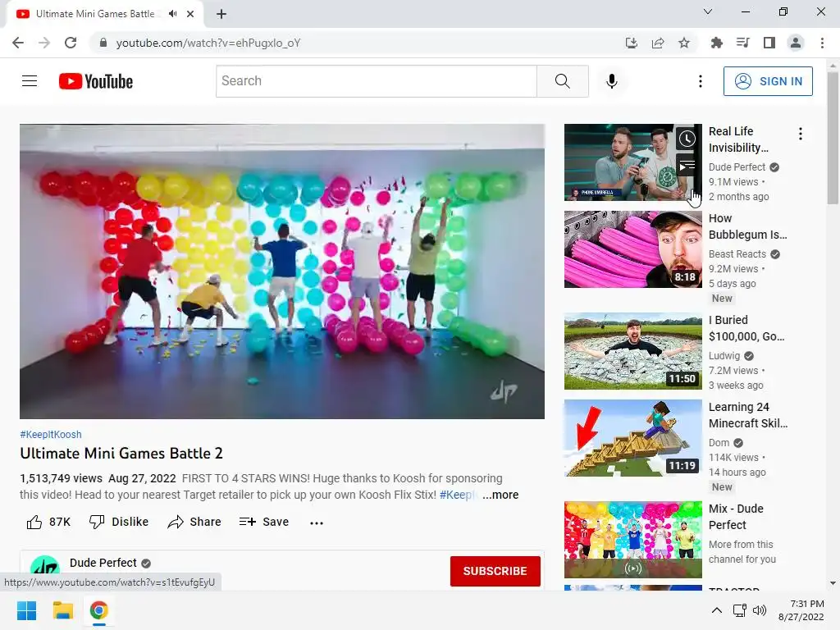The height and width of the screenshot is (630, 840).
Task: Click the 'I Buried $100,000, Go...' title
Action: (746, 328)
